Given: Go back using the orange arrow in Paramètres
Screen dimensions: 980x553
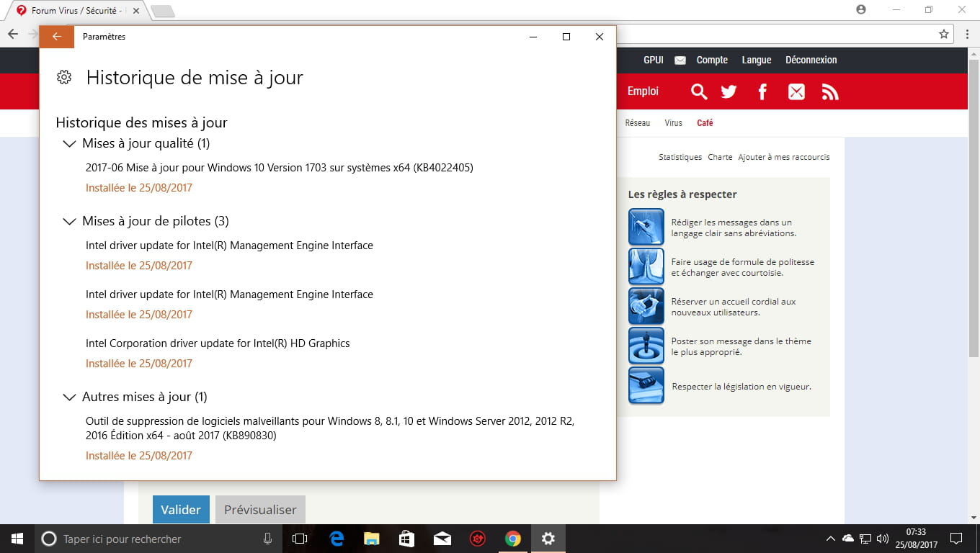Looking at the screenshot, I should (56, 37).
